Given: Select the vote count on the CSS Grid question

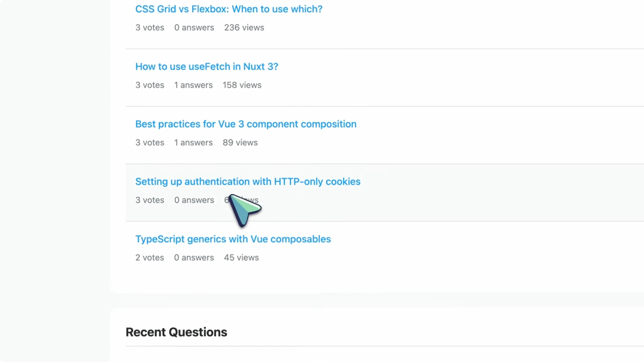Looking at the screenshot, I should click(149, 27).
